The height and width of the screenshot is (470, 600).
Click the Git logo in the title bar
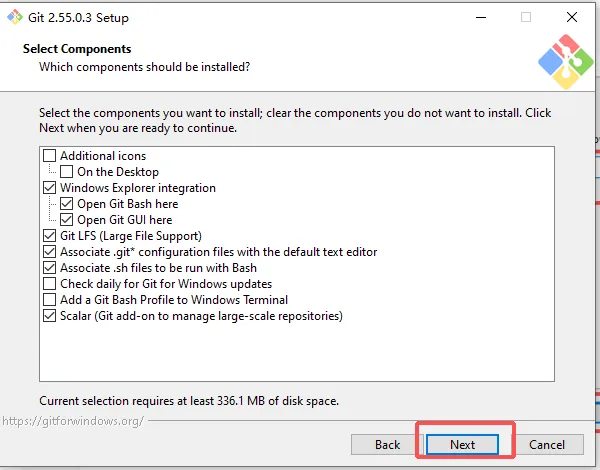tap(15, 17)
